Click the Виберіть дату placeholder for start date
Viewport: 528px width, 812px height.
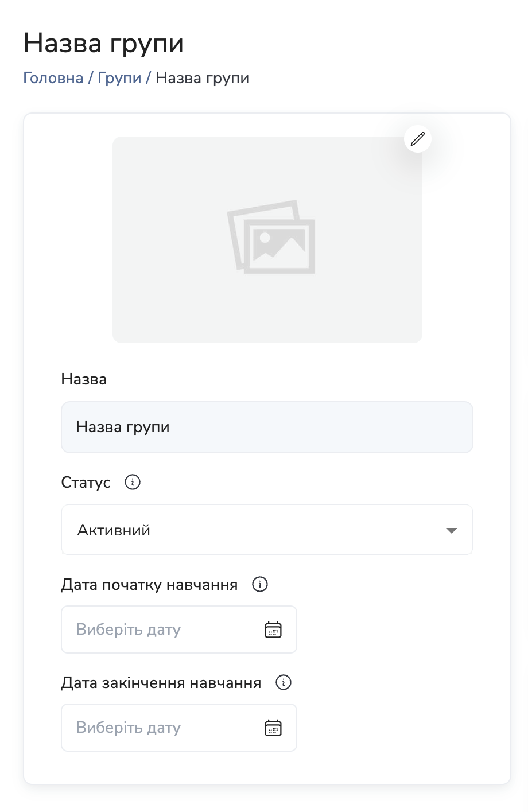pyautogui.click(x=128, y=630)
